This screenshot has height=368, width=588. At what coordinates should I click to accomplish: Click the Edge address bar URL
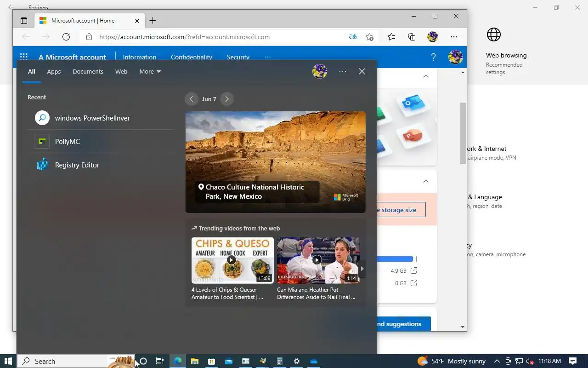(184, 37)
